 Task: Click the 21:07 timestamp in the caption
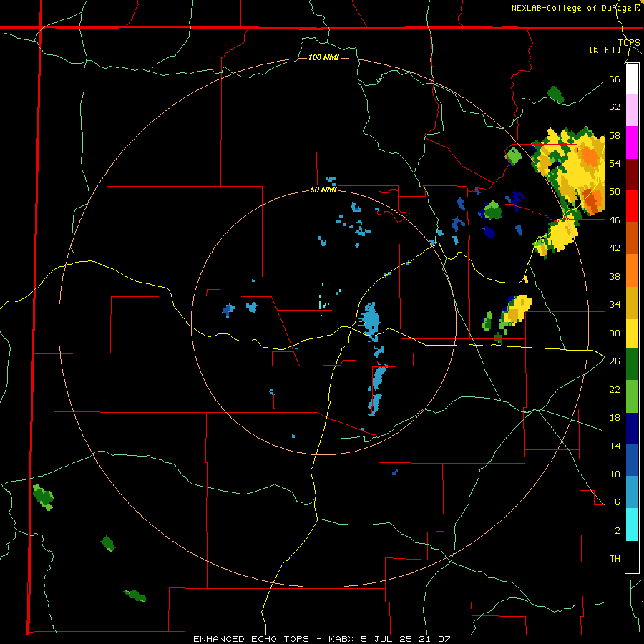[x=434, y=639]
